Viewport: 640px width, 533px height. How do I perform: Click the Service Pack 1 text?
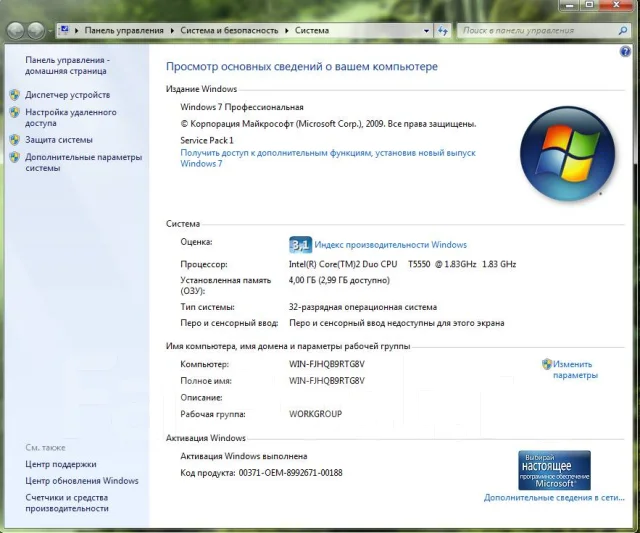[207, 140]
